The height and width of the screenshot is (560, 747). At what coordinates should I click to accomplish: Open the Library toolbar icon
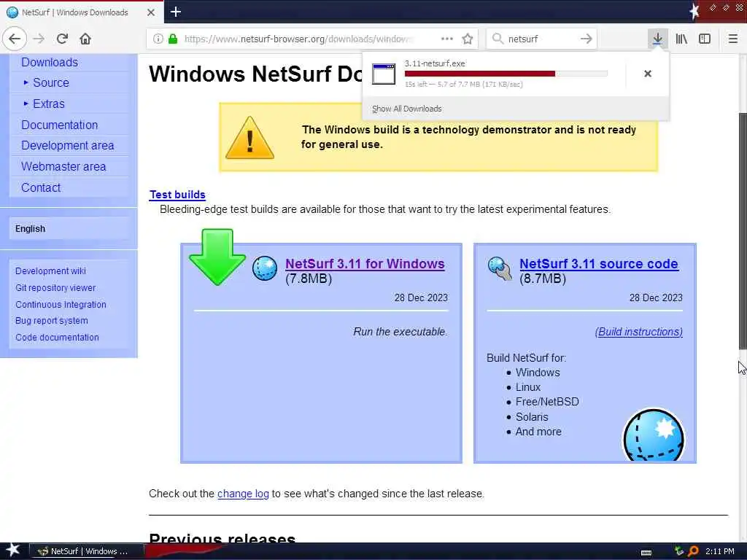pos(681,39)
